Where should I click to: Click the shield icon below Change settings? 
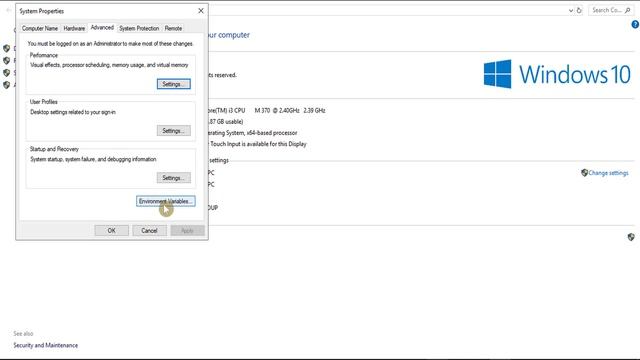point(631,237)
